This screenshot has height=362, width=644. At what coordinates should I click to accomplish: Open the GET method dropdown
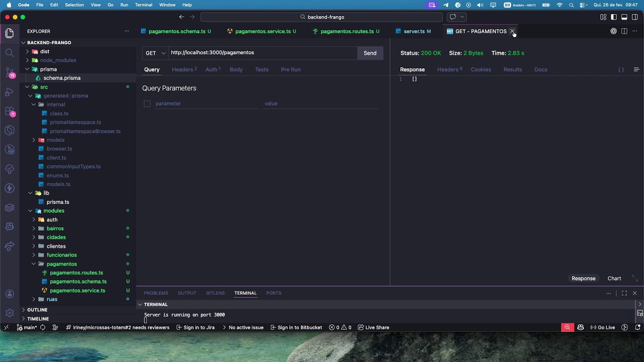(155, 53)
